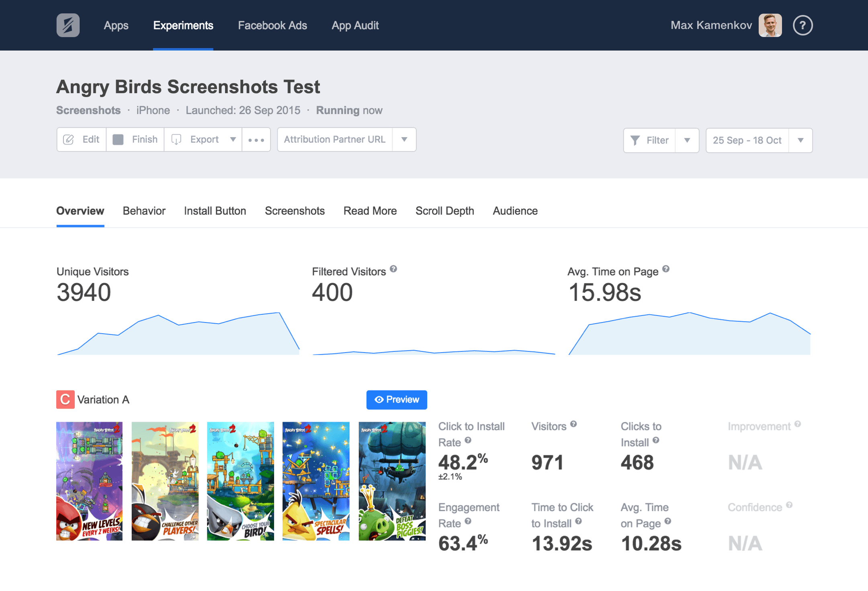Switch to the Screenshots tab
The image size is (868, 591).
295,211
